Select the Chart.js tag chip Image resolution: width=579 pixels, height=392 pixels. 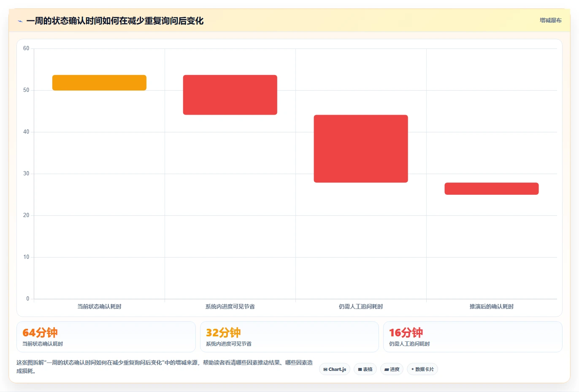pos(335,369)
